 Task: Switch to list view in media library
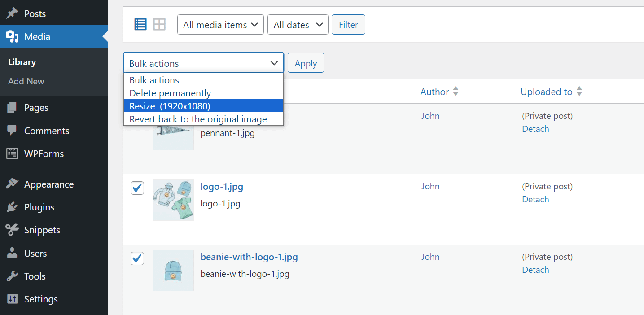point(140,24)
